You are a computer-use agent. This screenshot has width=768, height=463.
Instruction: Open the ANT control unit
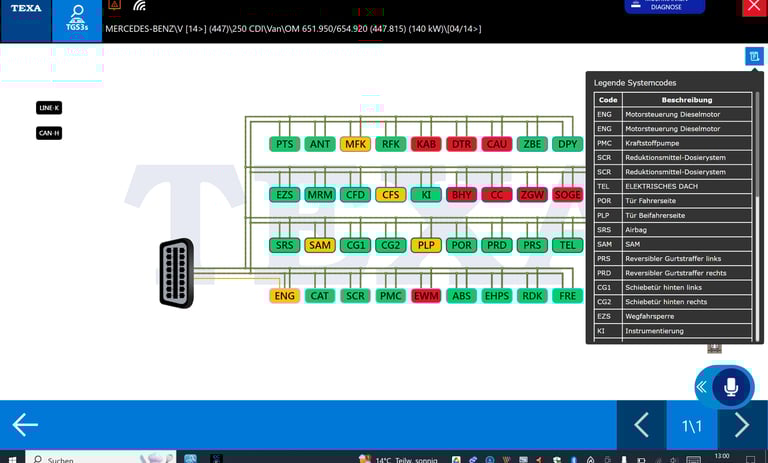(320, 144)
